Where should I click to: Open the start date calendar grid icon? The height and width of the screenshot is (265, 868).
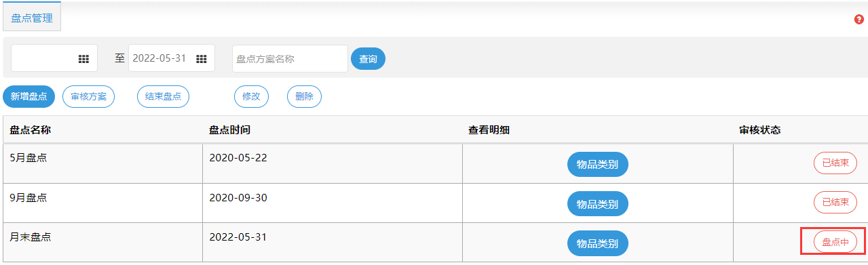(83, 59)
